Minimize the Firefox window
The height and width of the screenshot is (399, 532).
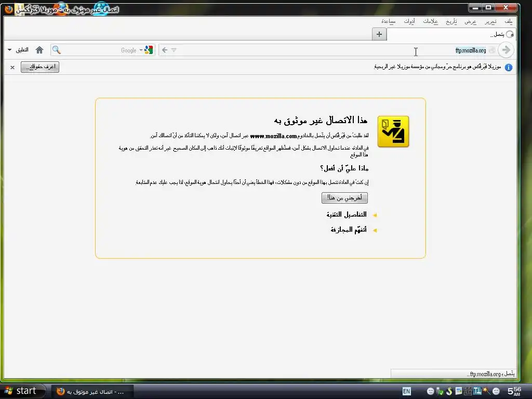(x=475, y=7)
